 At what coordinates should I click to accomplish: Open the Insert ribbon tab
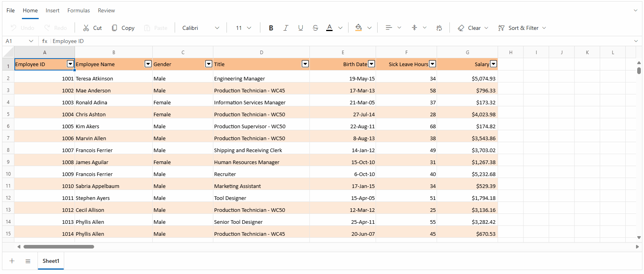(x=52, y=10)
